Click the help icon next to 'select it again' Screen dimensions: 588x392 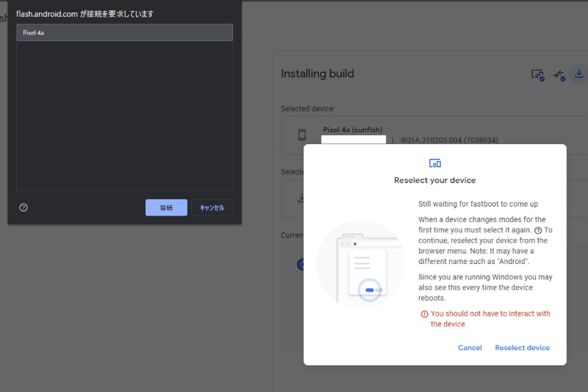(538, 230)
